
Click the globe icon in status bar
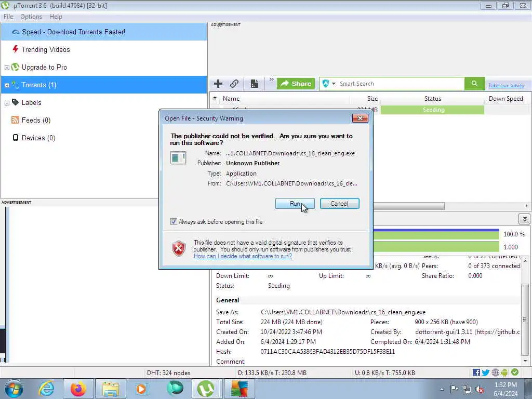495,373
